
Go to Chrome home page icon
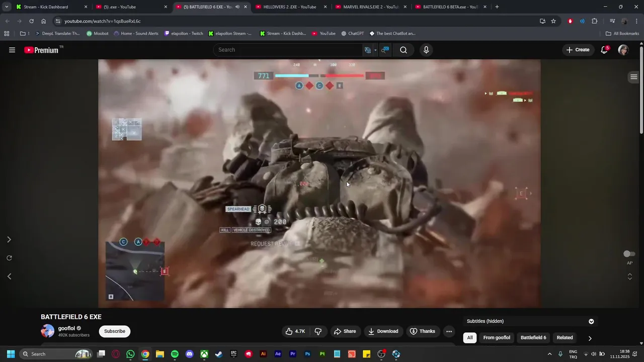(x=44, y=21)
